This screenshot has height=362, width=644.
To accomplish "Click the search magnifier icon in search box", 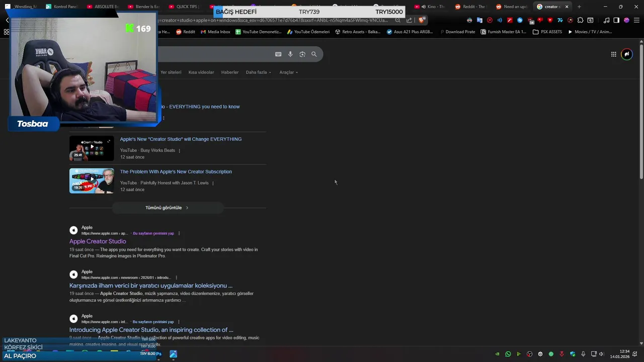I will pos(314,54).
